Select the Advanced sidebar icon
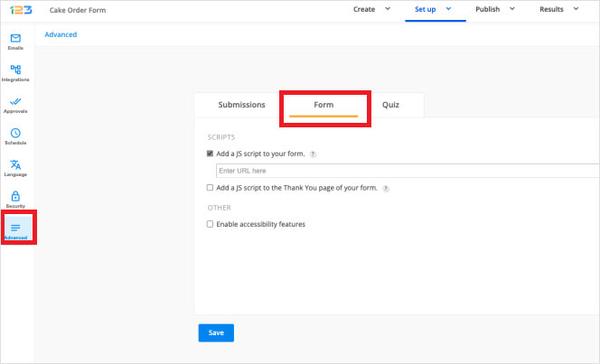Image resolution: width=600 pixels, height=364 pixels. [15, 228]
